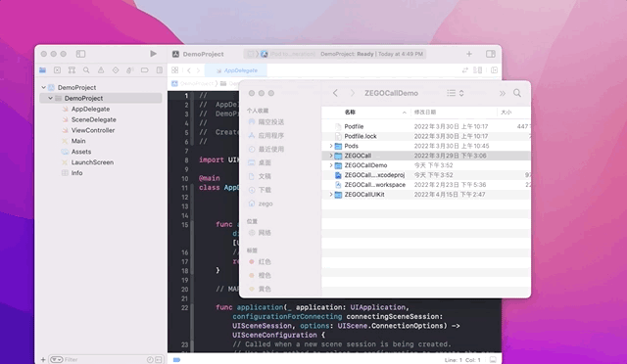This screenshot has height=364, width=627.
Task: Expand the ZEGOCallDemo folder in Finder
Action: click(331, 165)
